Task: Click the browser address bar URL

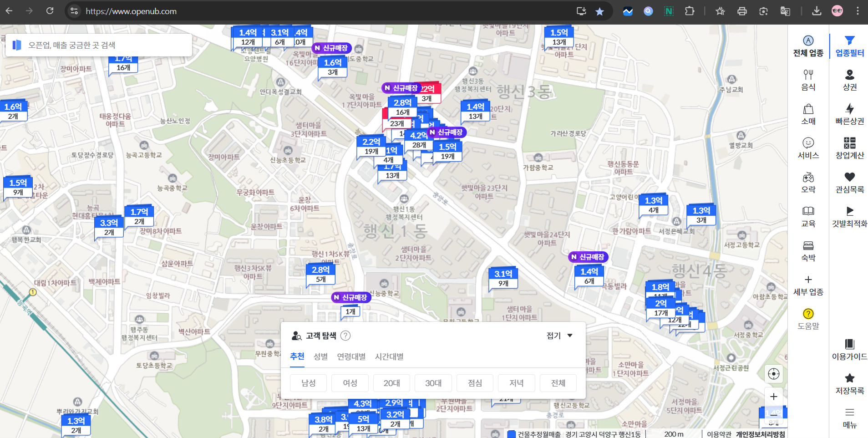Action: tap(131, 11)
